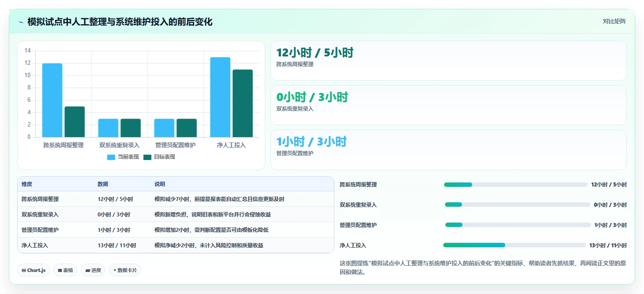
Task: Click 跨系统周报整理 caption in the first card
Action: (295, 64)
